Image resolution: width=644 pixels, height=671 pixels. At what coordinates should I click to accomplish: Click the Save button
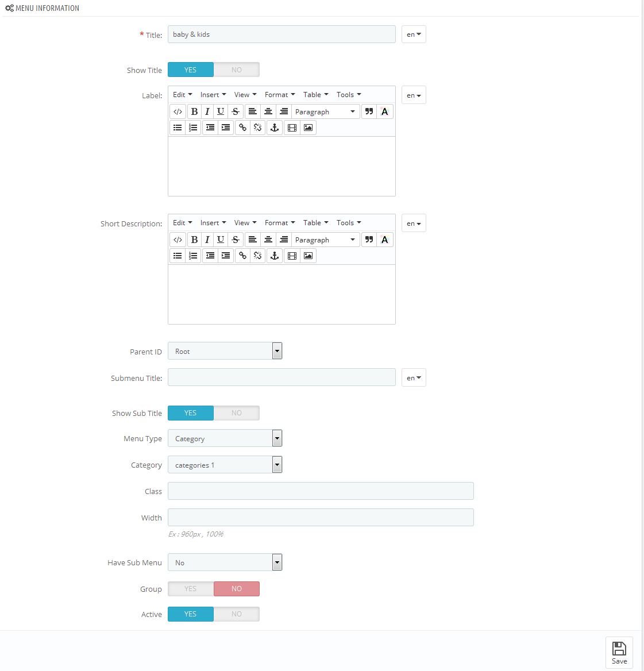point(619,653)
